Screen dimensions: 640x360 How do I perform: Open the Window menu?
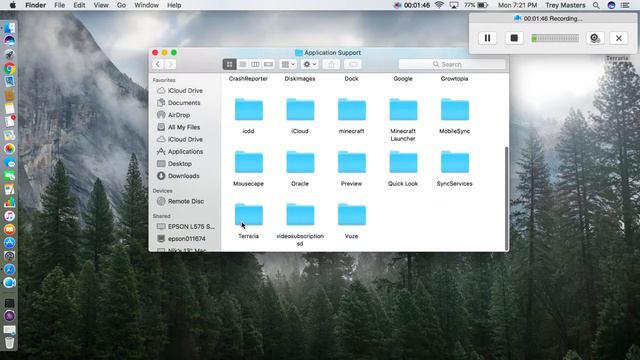click(146, 5)
